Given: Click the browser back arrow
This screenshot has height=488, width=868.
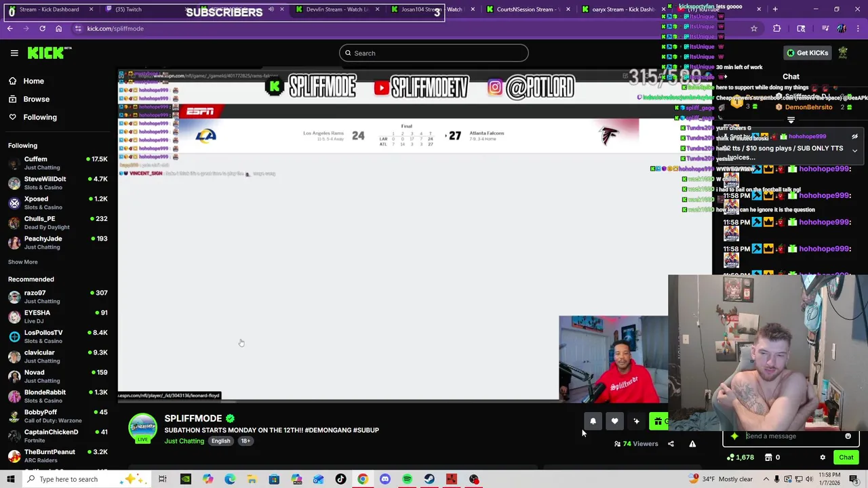Looking at the screenshot, I should click(x=9, y=28).
